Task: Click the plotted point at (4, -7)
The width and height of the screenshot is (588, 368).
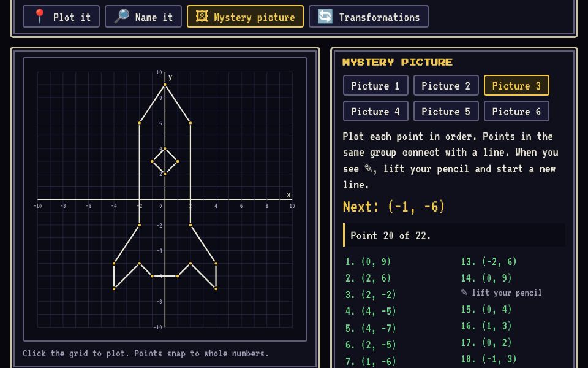Action: 216,289
